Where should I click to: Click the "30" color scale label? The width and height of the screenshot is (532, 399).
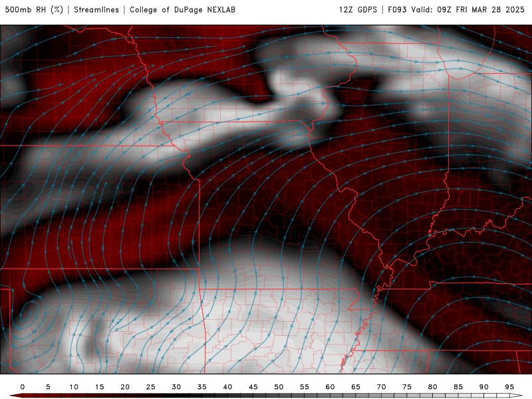(176, 387)
